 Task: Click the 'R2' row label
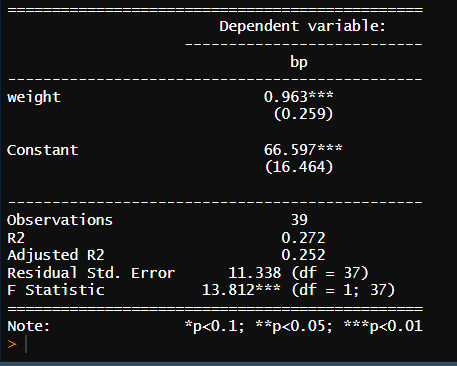click(x=16, y=238)
